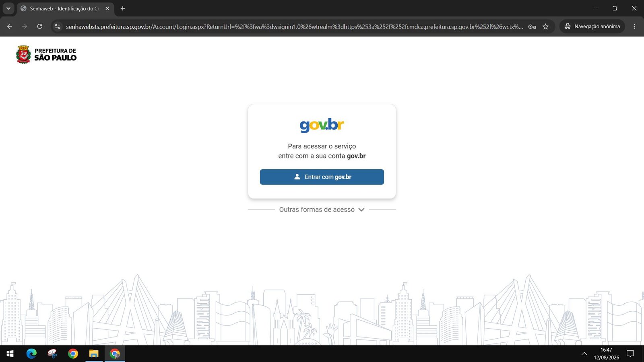Open the Snipping Tool taskbar icon
This screenshot has width=644, height=362.
(52, 354)
